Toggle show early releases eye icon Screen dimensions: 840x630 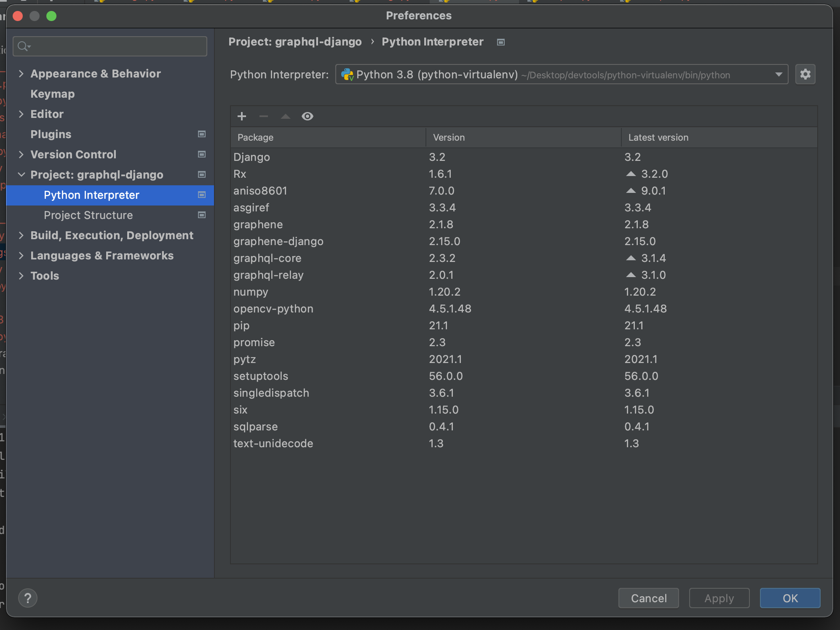coord(308,116)
